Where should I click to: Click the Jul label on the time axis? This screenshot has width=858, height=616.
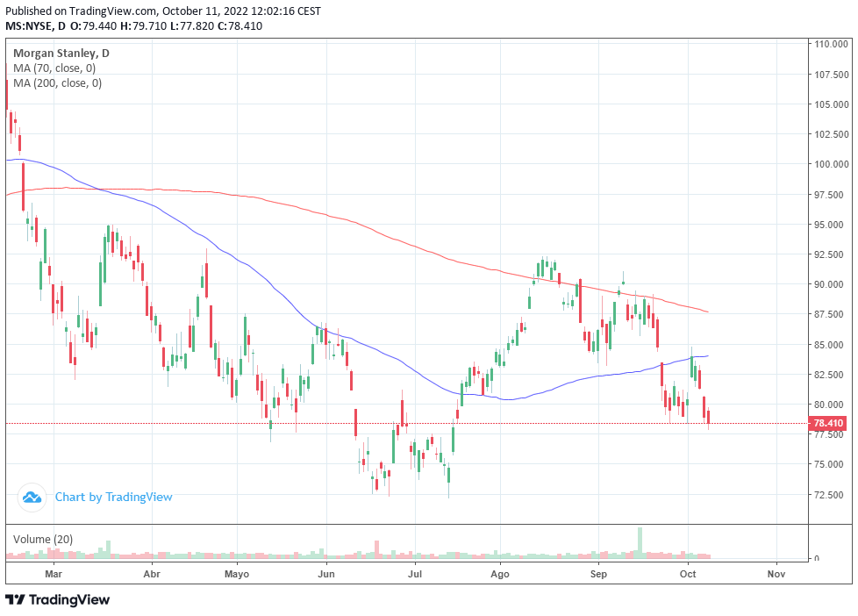tap(415, 574)
